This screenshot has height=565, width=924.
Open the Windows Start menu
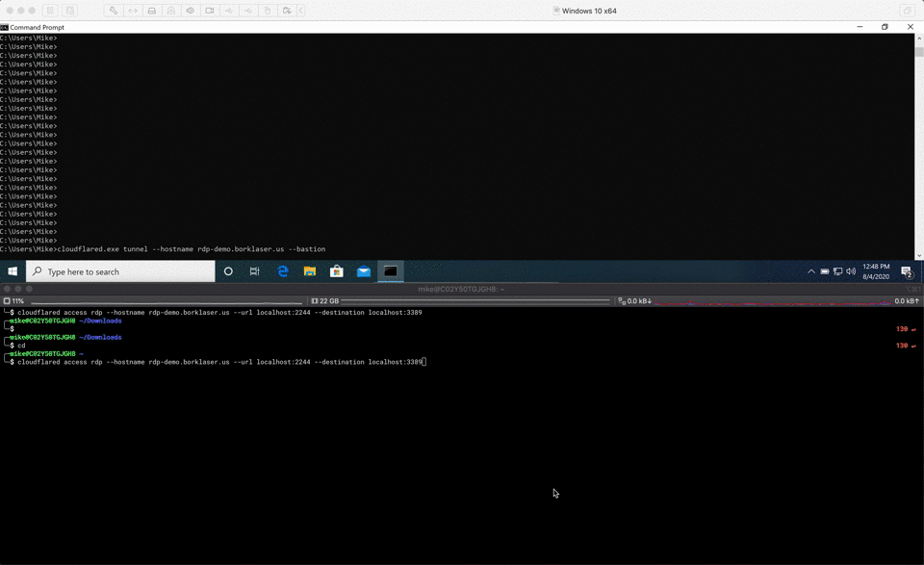click(13, 271)
